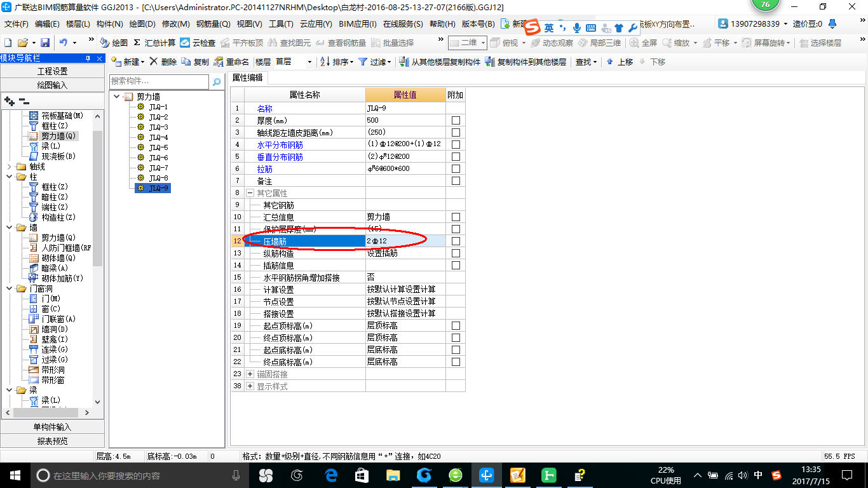Expand the 显示样式 group
The height and width of the screenshot is (488, 868).
(x=250, y=386)
